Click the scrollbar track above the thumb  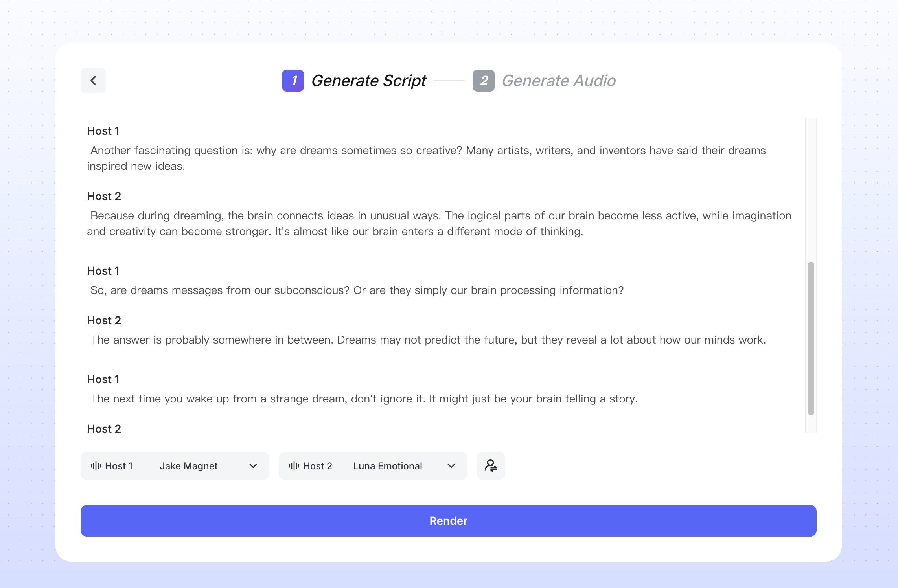point(811,190)
